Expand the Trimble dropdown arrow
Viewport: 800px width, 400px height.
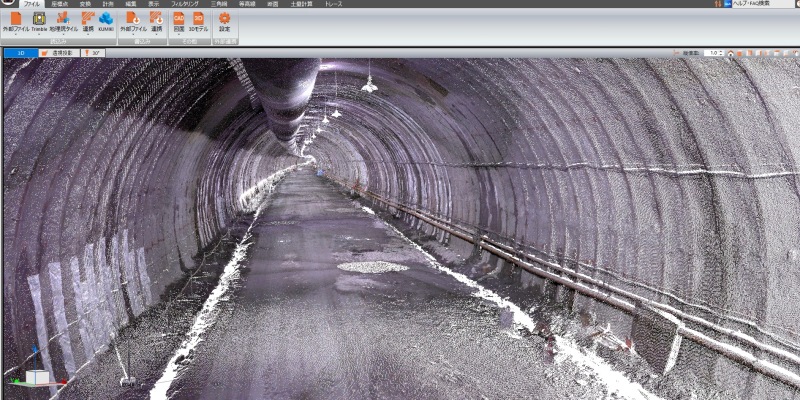(x=39, y=35)
